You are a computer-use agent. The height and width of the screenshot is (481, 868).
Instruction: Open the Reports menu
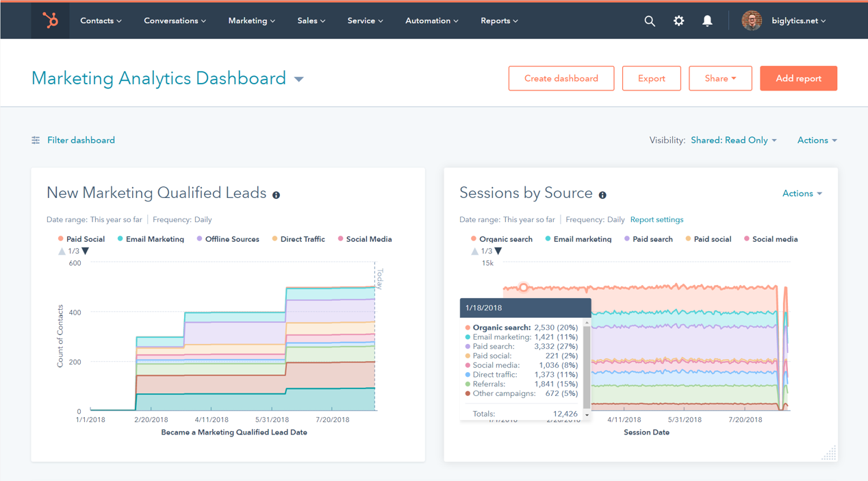pyautogui.click(x=499, y=21)
